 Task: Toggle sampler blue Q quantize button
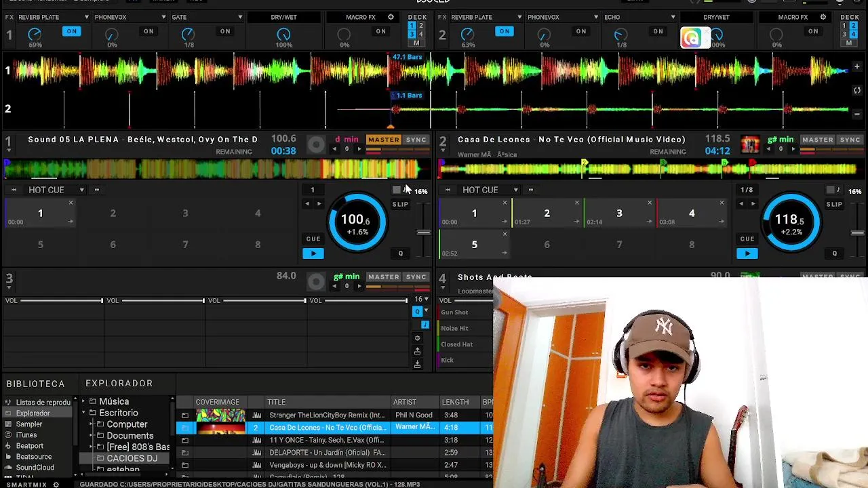(417, 311)
